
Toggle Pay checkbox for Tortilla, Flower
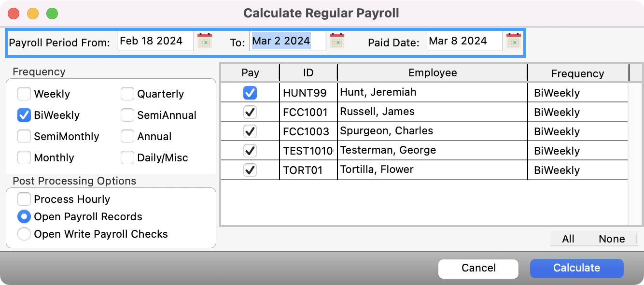[250, 170]
